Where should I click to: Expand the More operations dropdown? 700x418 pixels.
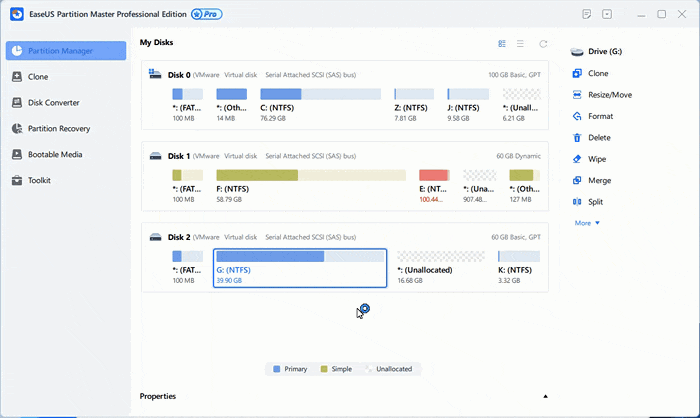[587, 223]
